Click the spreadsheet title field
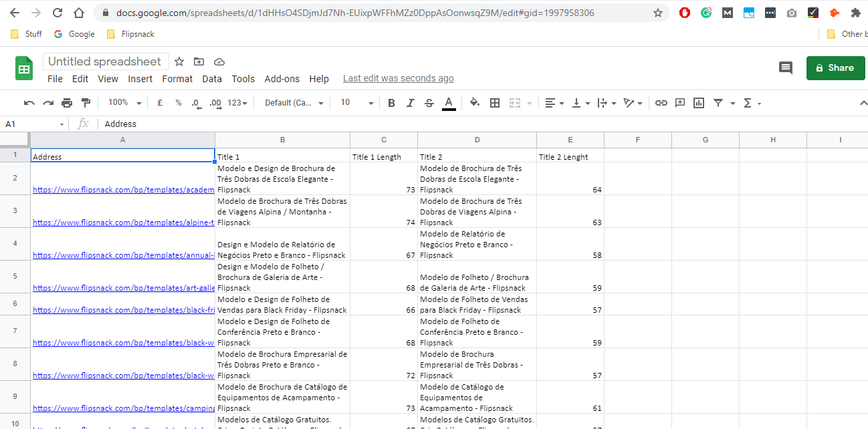The image size is (868, 429). click(105, 61)
